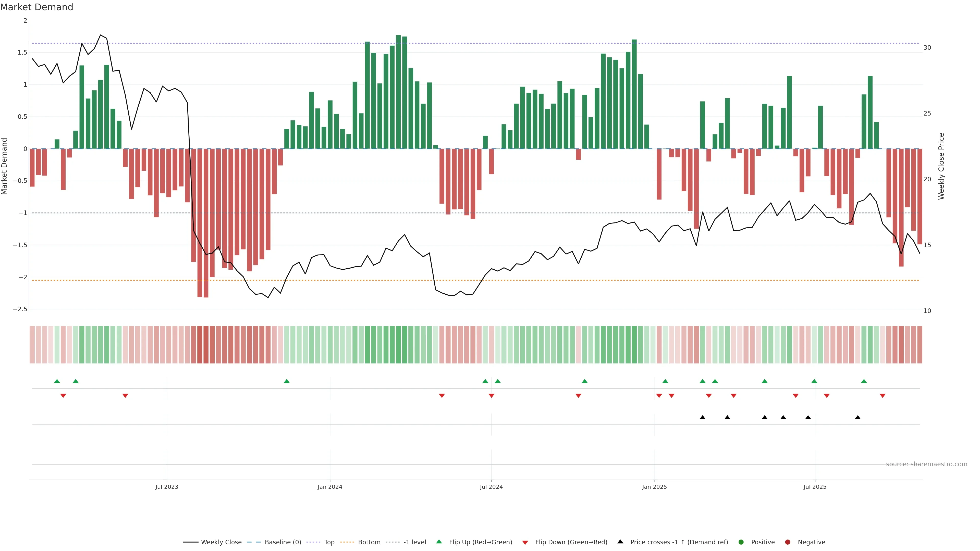The width and height of the screenshot is (980, 551).
Task: Click the Market Demand chart title
Action: point(36,7)
